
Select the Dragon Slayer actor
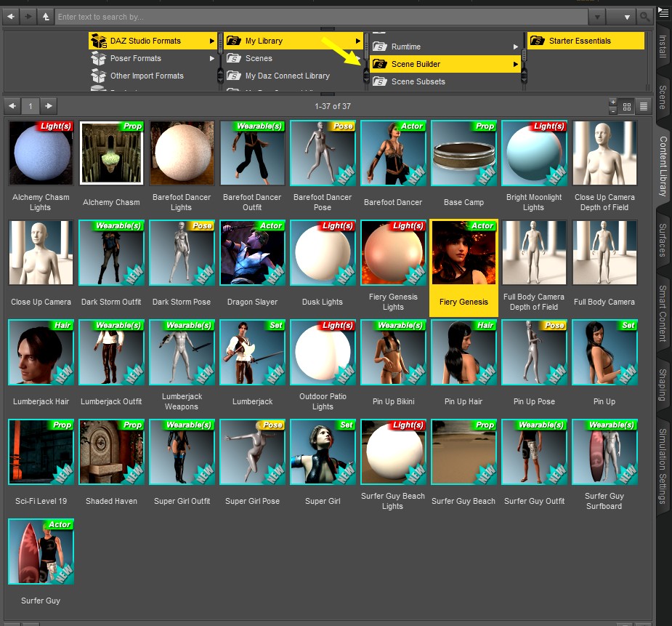252,252
